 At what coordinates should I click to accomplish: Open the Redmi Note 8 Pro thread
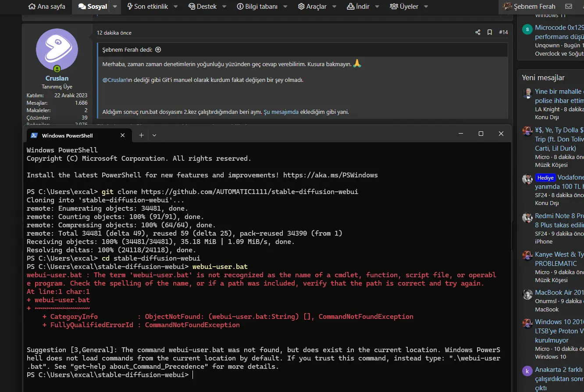(559, 220)
